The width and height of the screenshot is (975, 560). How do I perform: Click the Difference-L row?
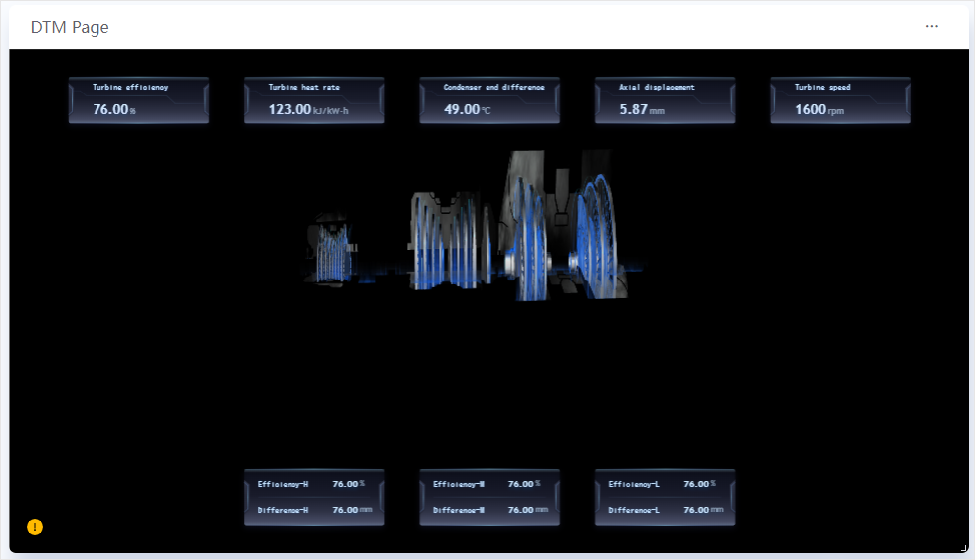[x=665, y=510]
